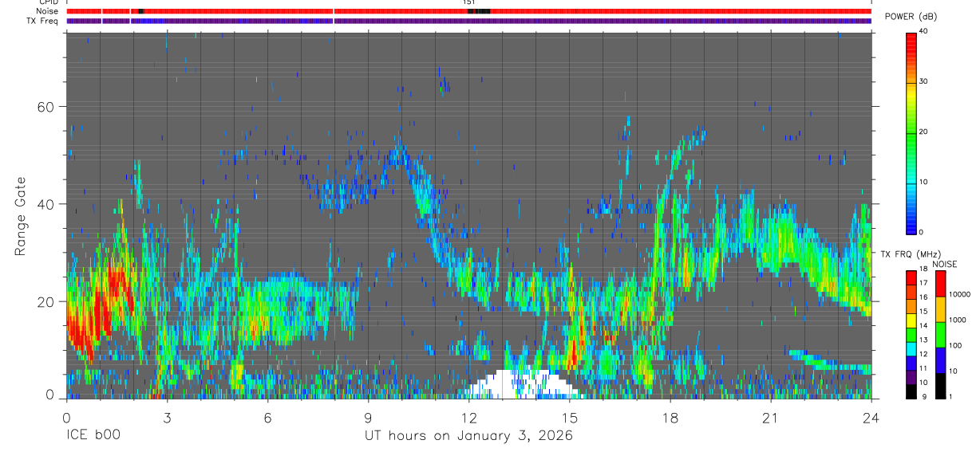Click the x-axis tick label '3'
The image size is (980, 452).
pos(167,418)
